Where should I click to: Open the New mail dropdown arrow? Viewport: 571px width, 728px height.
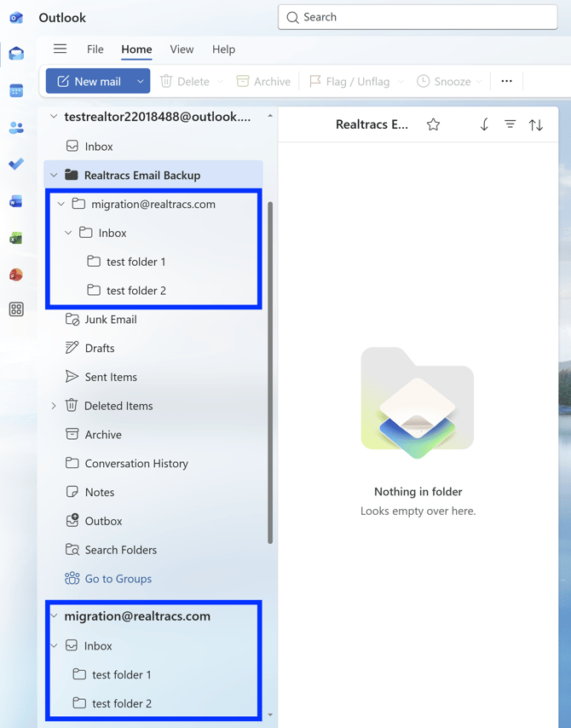141,81
